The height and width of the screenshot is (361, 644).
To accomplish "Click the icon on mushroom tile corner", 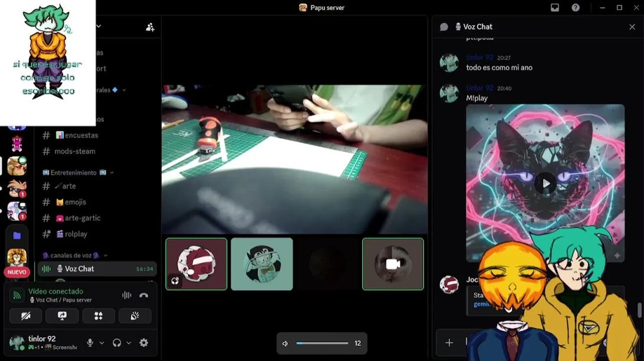I will pyautogui.click(x=175, y=281).
